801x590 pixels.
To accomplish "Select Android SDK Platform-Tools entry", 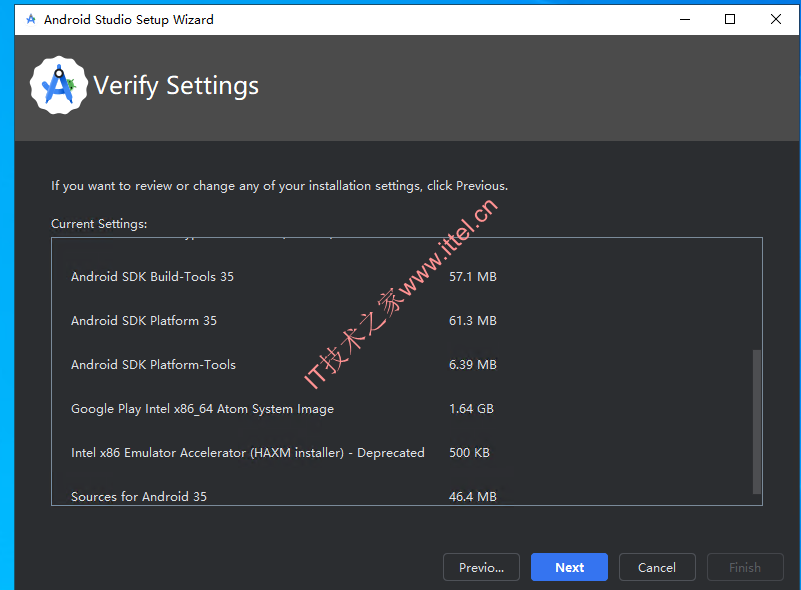I will pos(153,364).
